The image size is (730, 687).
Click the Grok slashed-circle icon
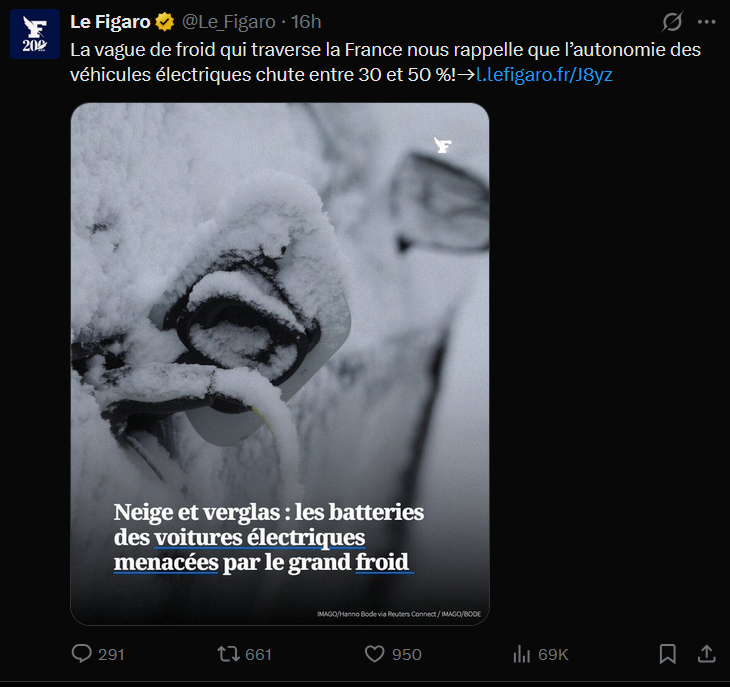pos(673,22)
